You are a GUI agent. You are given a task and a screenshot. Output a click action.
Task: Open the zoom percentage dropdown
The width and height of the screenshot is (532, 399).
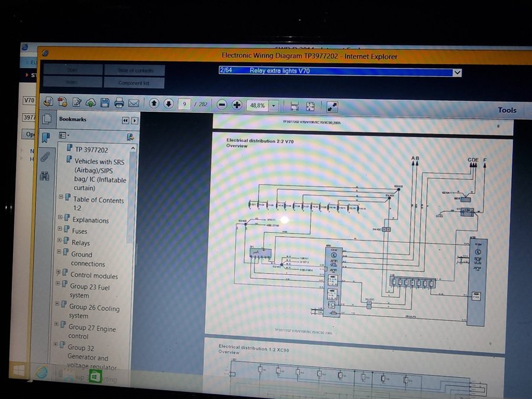point(273,105)
